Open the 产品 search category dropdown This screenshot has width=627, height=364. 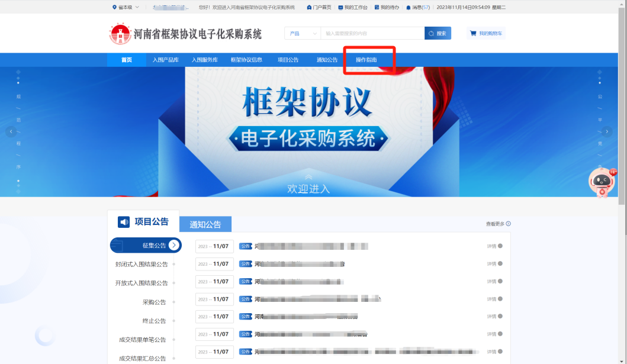point(303,33)
